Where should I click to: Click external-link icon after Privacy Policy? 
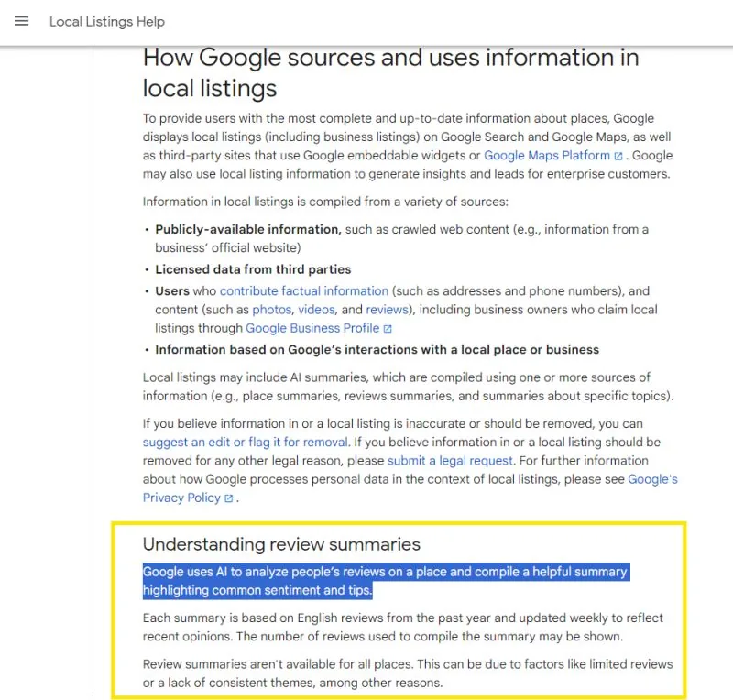click(228, 498)
